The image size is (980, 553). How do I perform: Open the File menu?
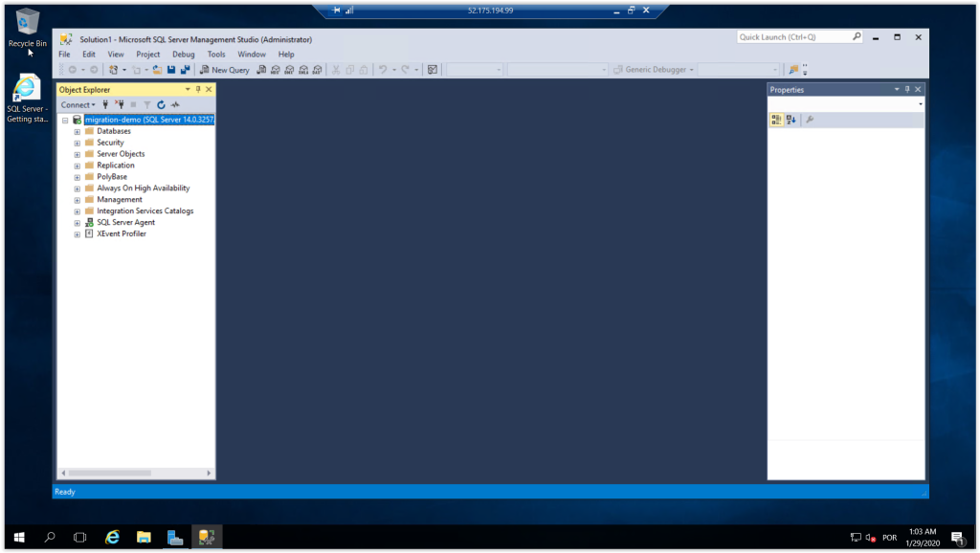pos(64,55)
